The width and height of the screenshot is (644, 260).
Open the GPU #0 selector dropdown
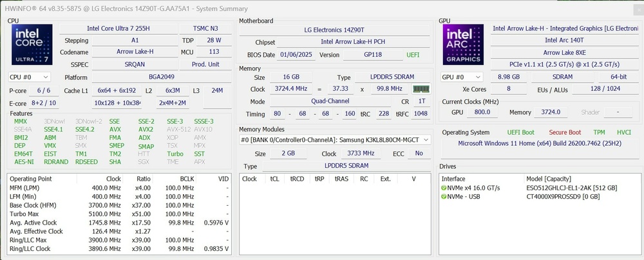point(460,77)
